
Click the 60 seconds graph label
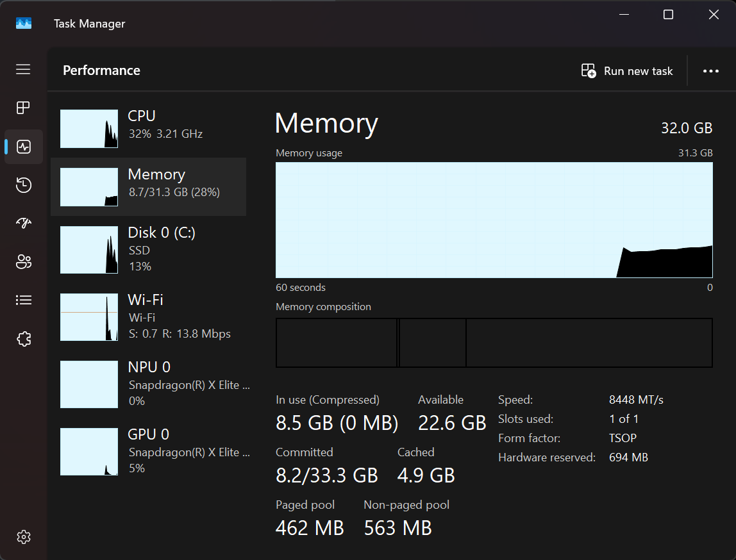click(x=301, y=288)
